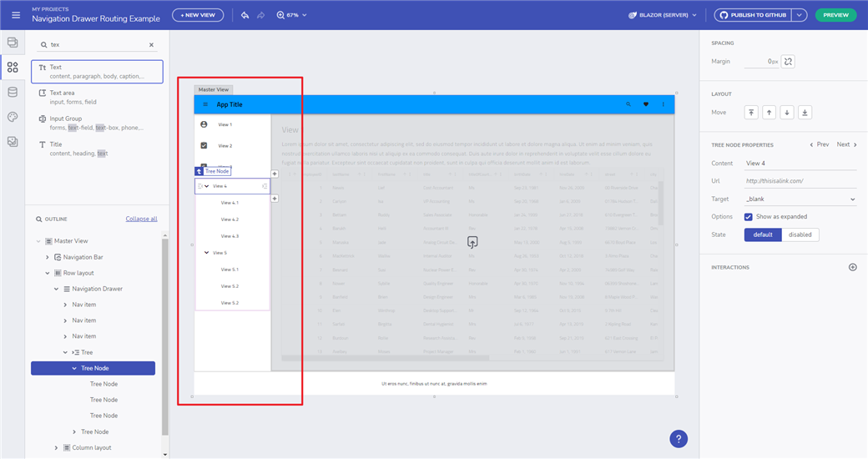Click the undo arrow icon
The width and height of the screenshot is (868, 459).
pos(245,15)
